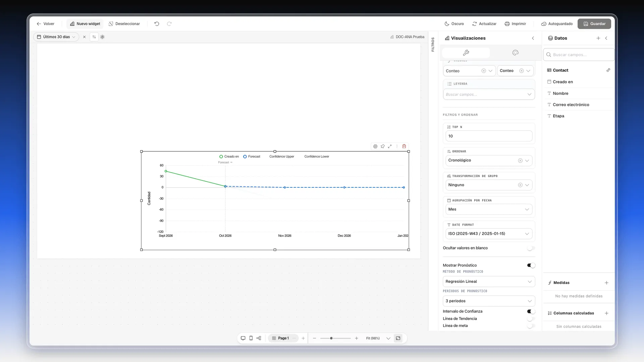The height and width of the screenshot is (362, 644).
Task: Click the link icon next to Contact
Action: pyautogui.click(x=608, y=70)
